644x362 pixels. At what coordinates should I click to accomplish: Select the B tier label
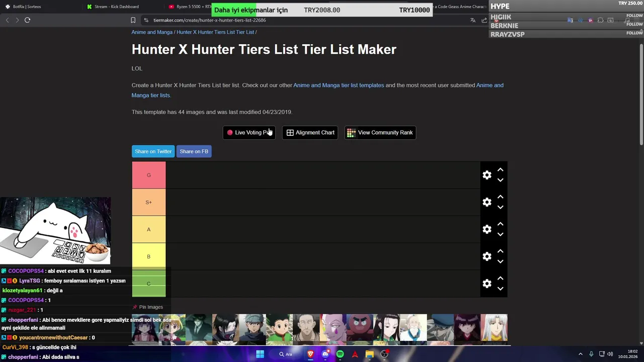point(148,256)
